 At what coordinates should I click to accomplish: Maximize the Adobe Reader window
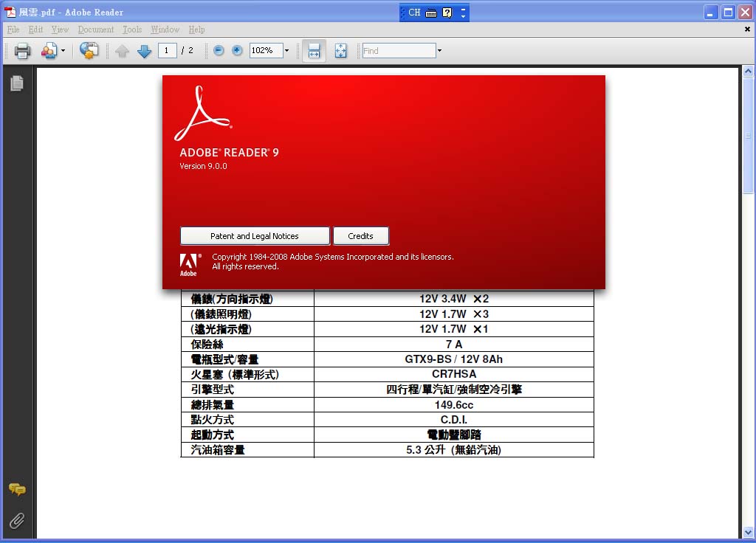point(728,13)
